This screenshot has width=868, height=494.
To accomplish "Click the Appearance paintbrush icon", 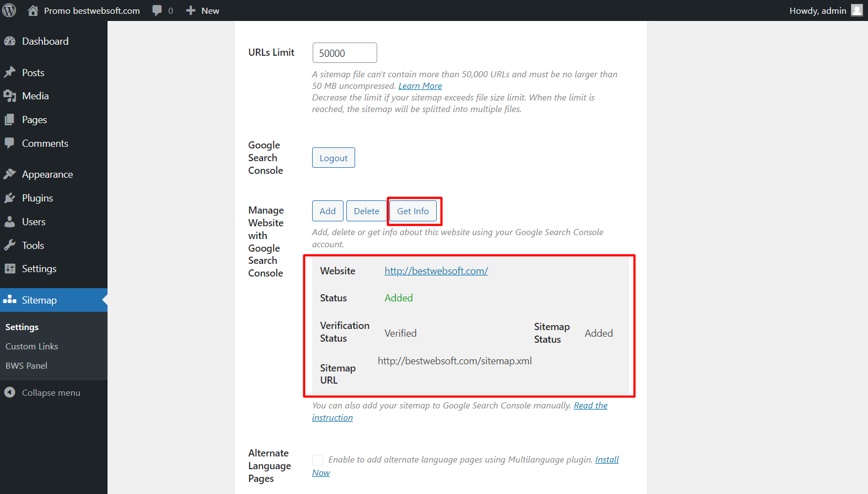I will pyautogui.click(x=10, y=174).
